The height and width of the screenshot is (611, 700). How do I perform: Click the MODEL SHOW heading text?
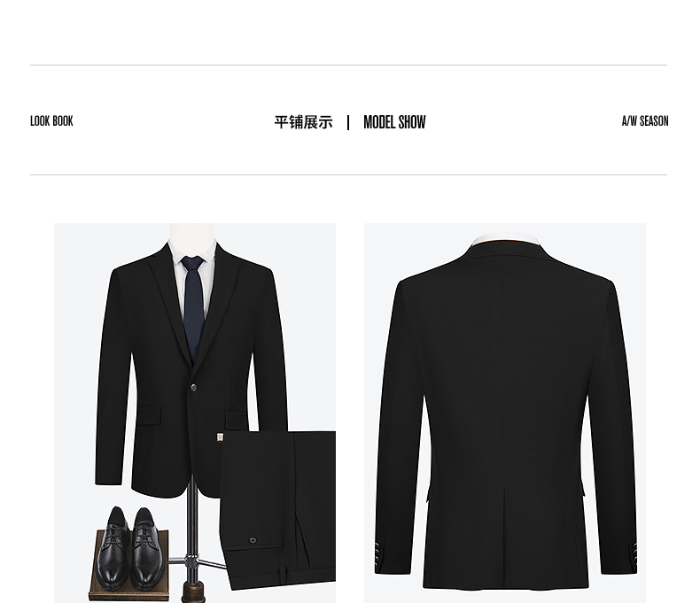[x=394, y=122]
